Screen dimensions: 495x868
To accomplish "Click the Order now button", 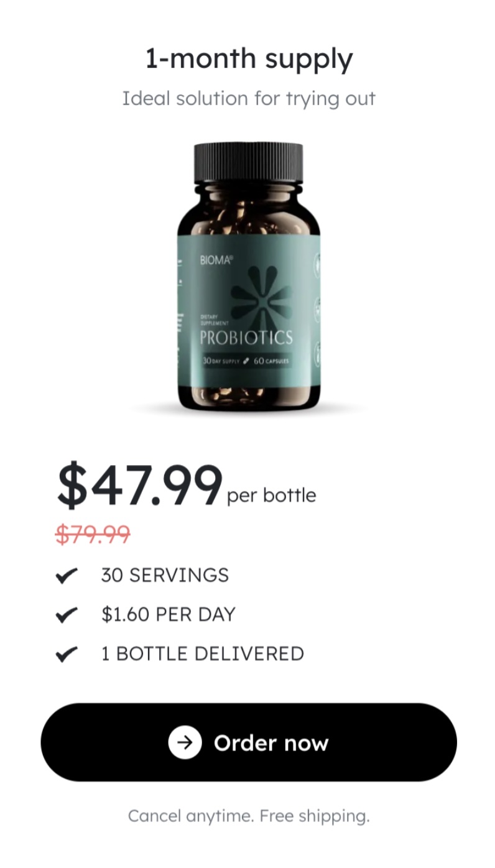I will 248,742.
